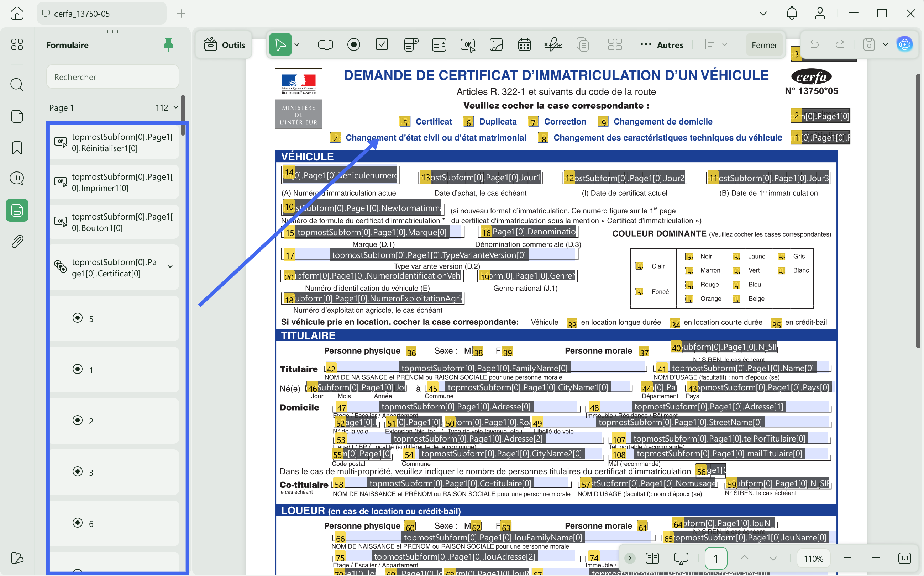
Task: Select radio option 6 in field list
Action: 78,523
